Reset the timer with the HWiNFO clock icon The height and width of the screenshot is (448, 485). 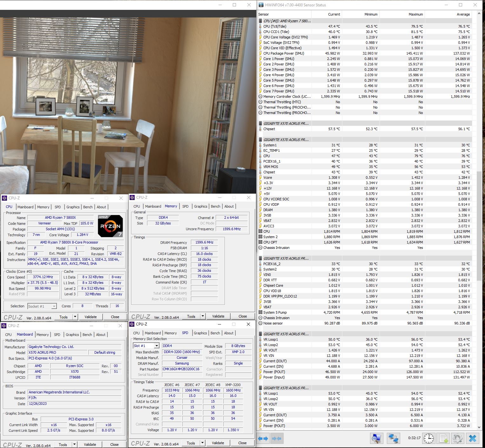tap(428, 438)
